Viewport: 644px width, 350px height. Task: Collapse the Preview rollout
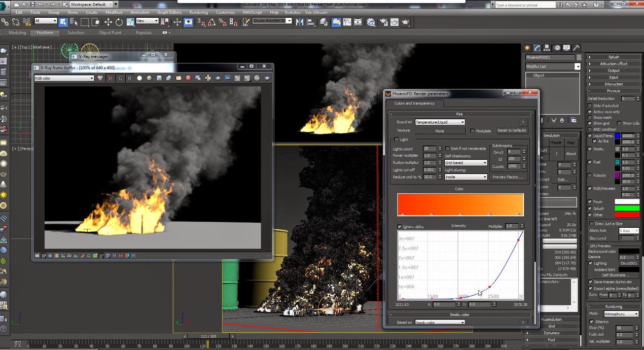tap(613, 91)
